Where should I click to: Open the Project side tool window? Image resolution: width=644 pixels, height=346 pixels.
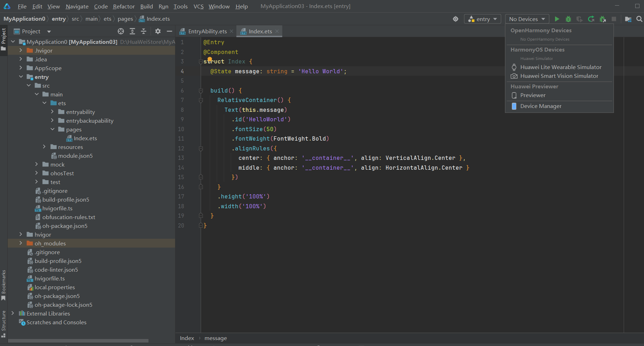[4, 39]
